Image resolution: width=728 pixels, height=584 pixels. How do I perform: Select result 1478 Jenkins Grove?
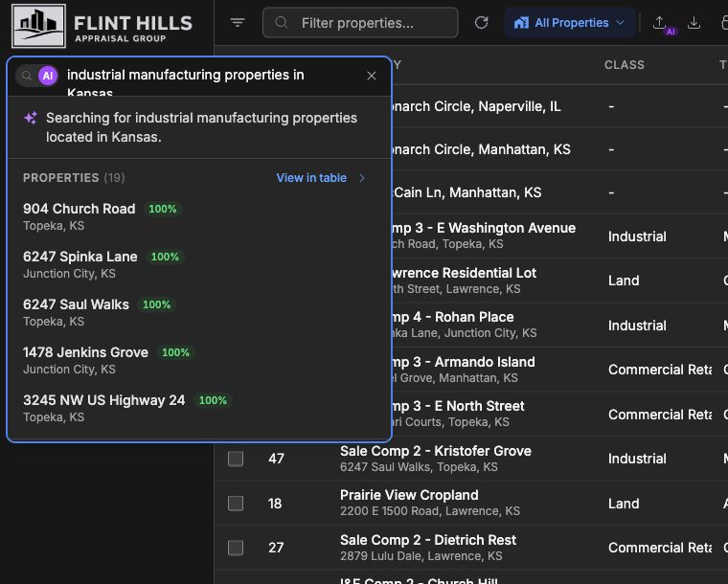199,360
